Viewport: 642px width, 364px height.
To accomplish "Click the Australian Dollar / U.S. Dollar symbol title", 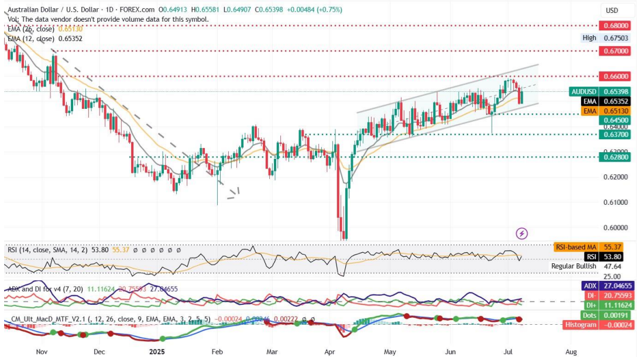I will click(x=53, y=9).
